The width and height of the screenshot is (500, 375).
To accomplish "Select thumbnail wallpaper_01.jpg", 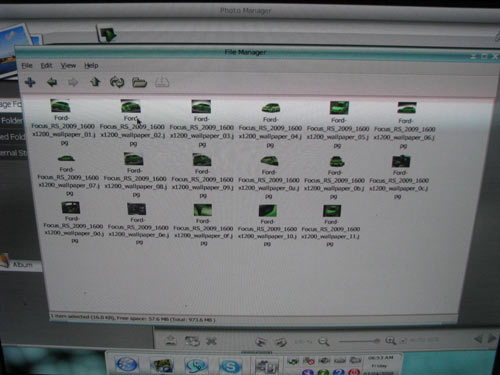I will pyautogui.click(x=60, y=106).
